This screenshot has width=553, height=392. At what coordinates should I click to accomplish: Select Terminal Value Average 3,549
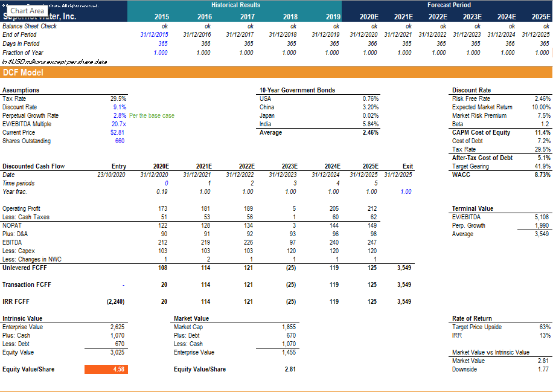point(542,234)
